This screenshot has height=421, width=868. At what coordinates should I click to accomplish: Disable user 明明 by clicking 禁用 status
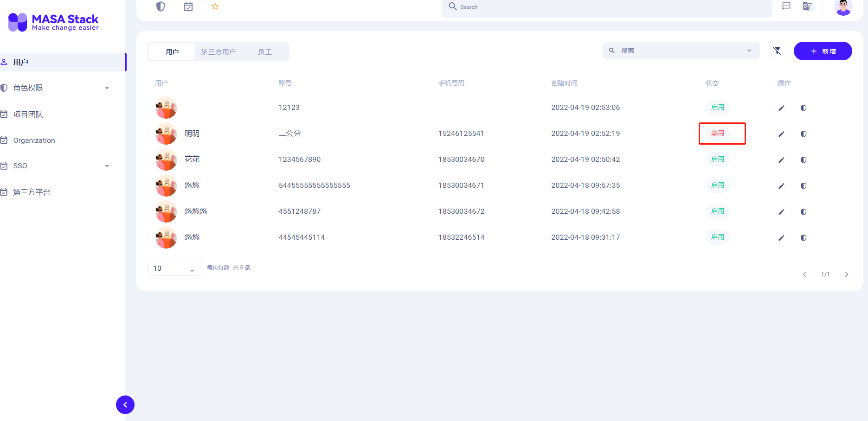click(717, 133)
